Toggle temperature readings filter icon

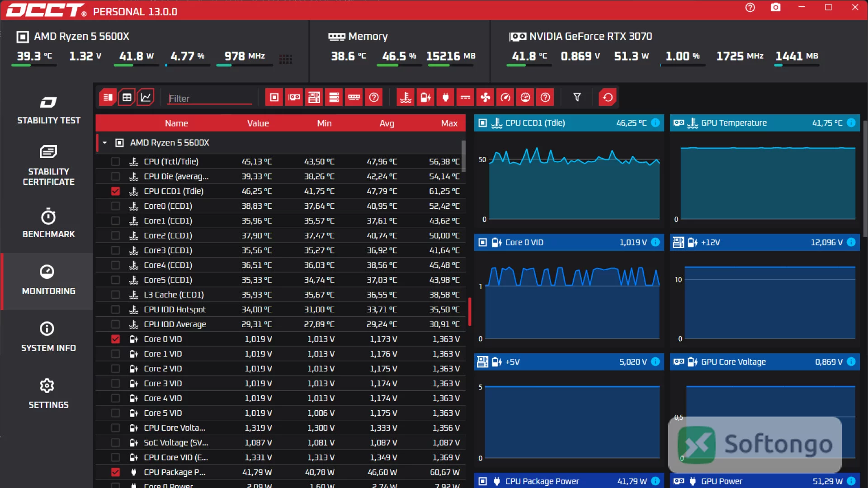[406, 97]
